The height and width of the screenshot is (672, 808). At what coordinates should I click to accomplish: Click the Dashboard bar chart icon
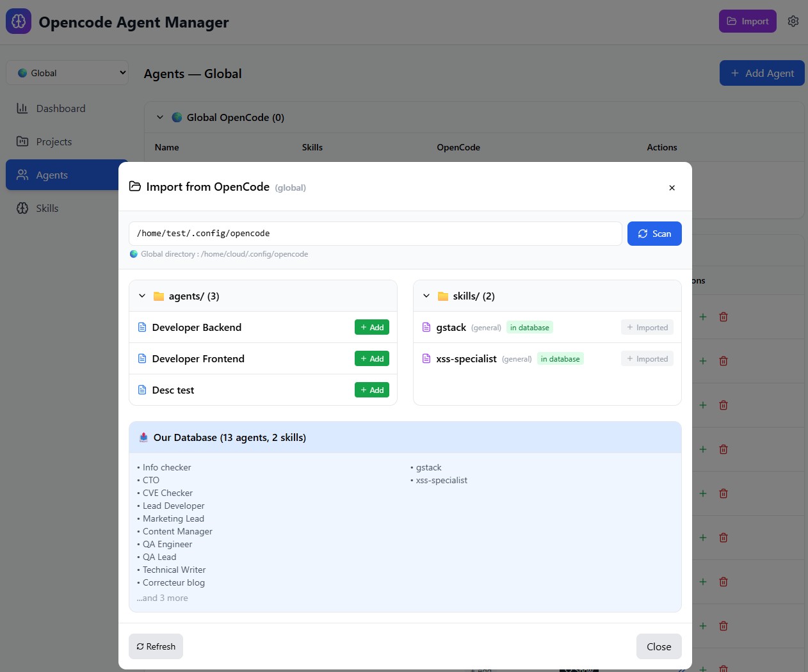(22, 108)
